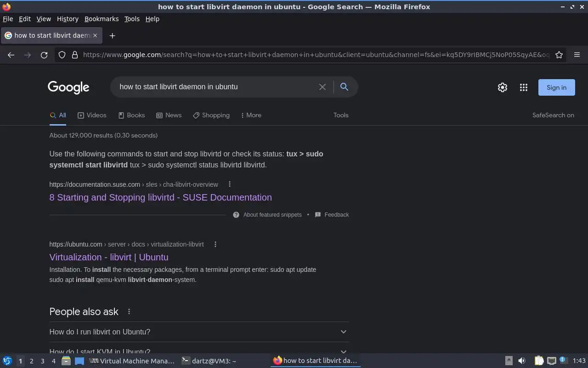
Task: Open options for SUSE documentation result
Action: coord(230,184)
